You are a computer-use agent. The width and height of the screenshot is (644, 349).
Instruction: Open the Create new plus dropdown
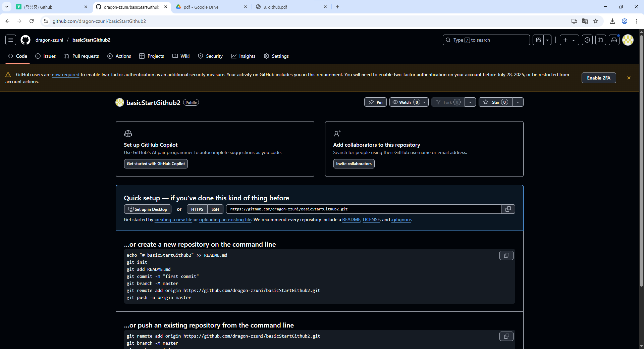[x=569, y=40]
